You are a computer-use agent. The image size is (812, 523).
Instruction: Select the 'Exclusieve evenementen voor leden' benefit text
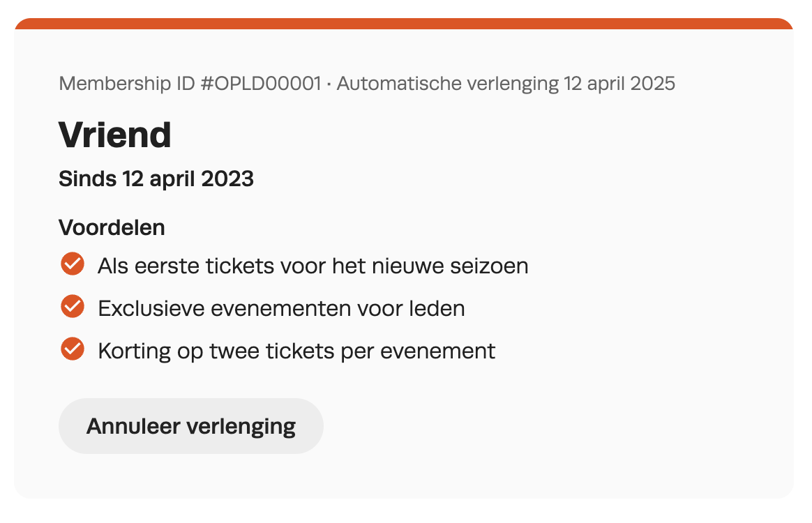281,309
